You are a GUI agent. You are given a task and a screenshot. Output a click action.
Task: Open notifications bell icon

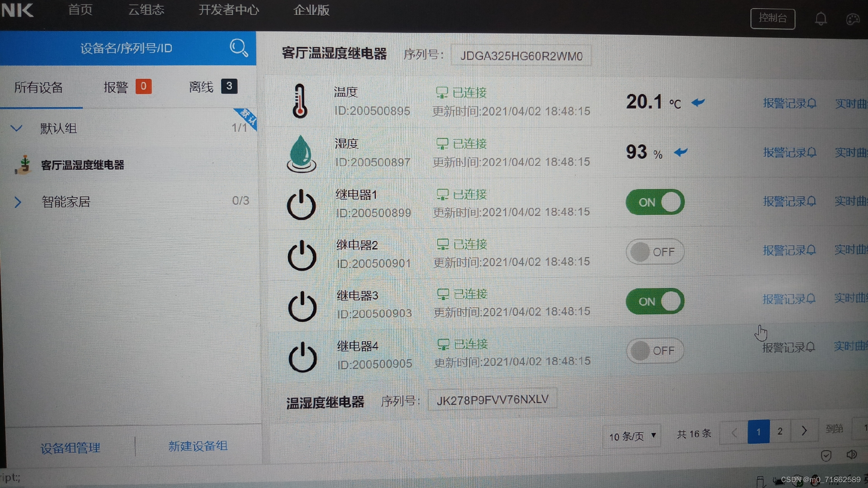point(821,19)
